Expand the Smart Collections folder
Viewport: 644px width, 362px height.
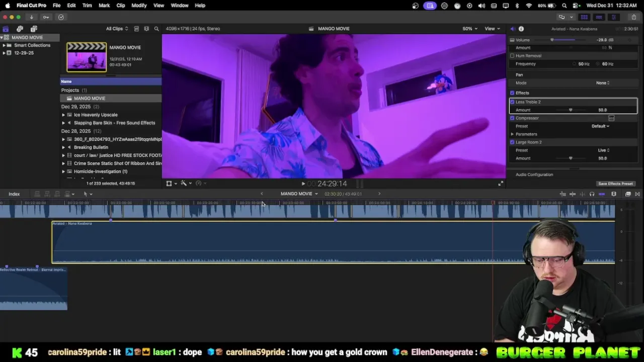point(4,45)
